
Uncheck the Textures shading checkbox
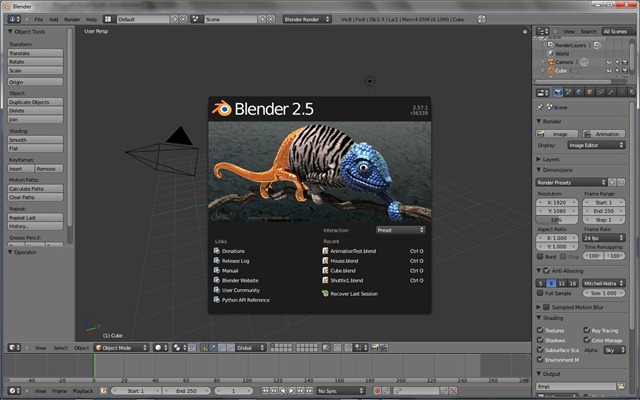[540, 330]
